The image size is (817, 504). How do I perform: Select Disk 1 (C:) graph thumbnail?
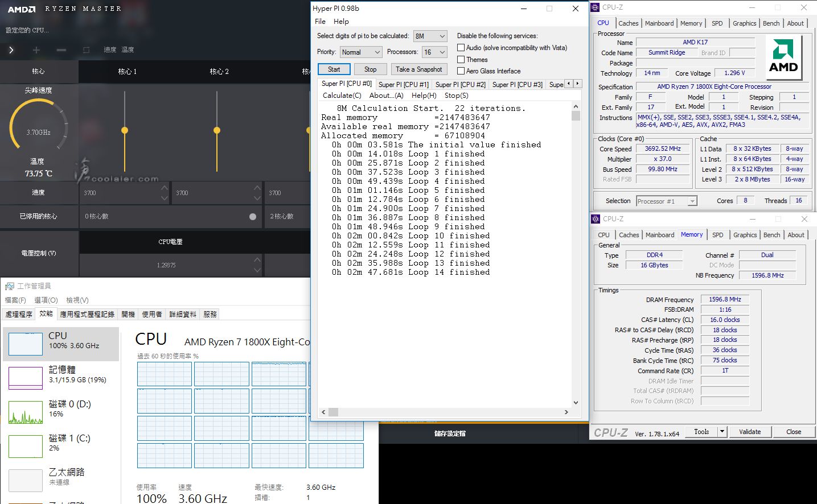pos(26,447)
